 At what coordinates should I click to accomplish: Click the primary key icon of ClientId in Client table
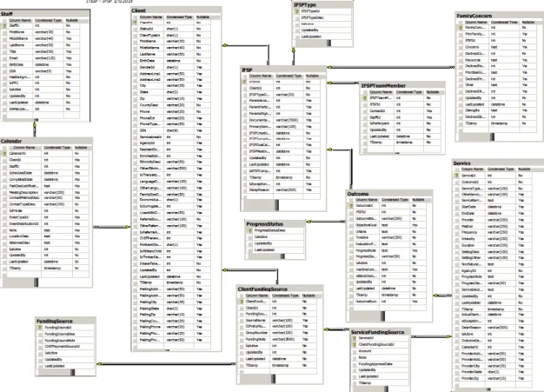[x=135, y=23]
